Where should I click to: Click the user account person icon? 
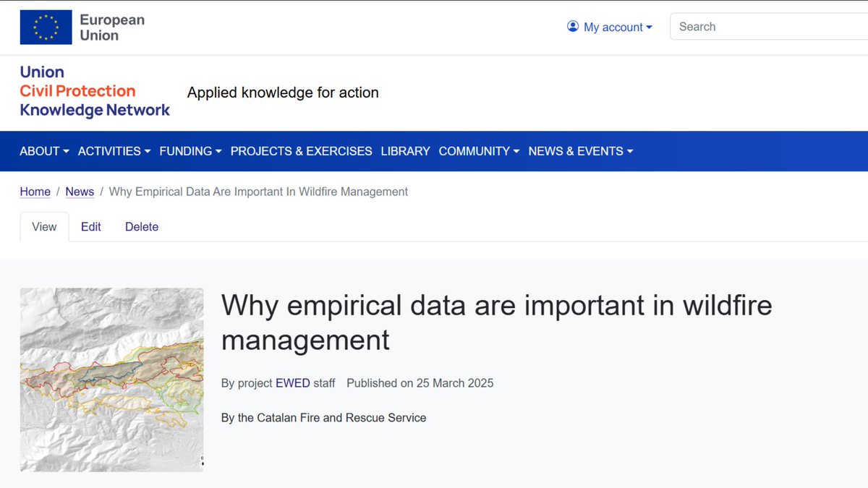point(573,27)
